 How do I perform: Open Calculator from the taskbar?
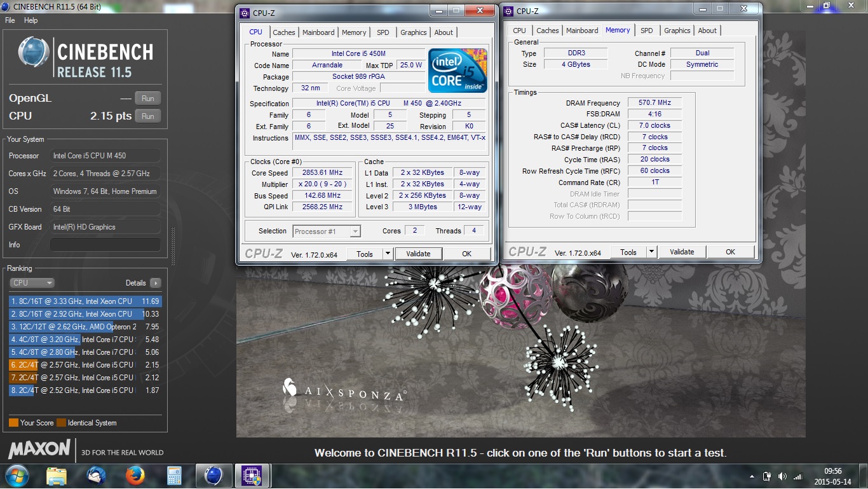(x=173, y=476)
